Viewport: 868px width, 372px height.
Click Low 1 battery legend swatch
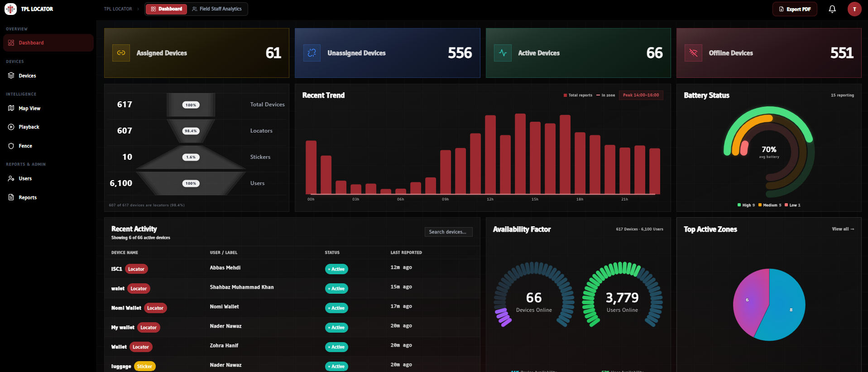coord(786,205)
